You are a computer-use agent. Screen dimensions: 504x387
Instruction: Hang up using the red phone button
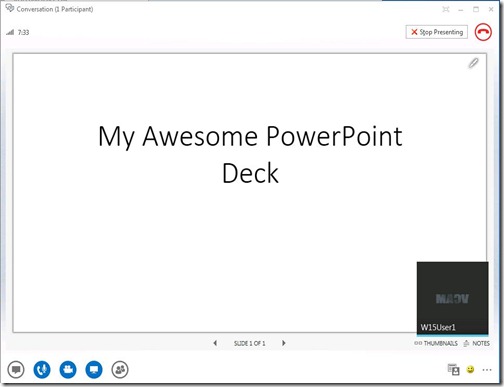click(483, 32)
